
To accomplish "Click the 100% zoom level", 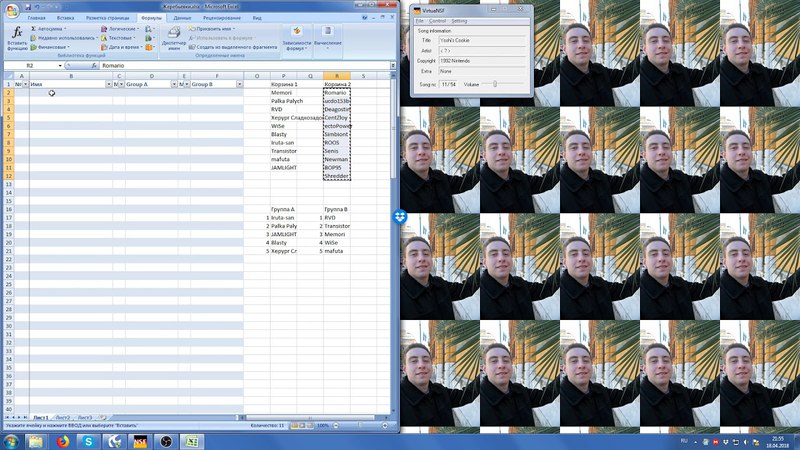I will (323, 426).
